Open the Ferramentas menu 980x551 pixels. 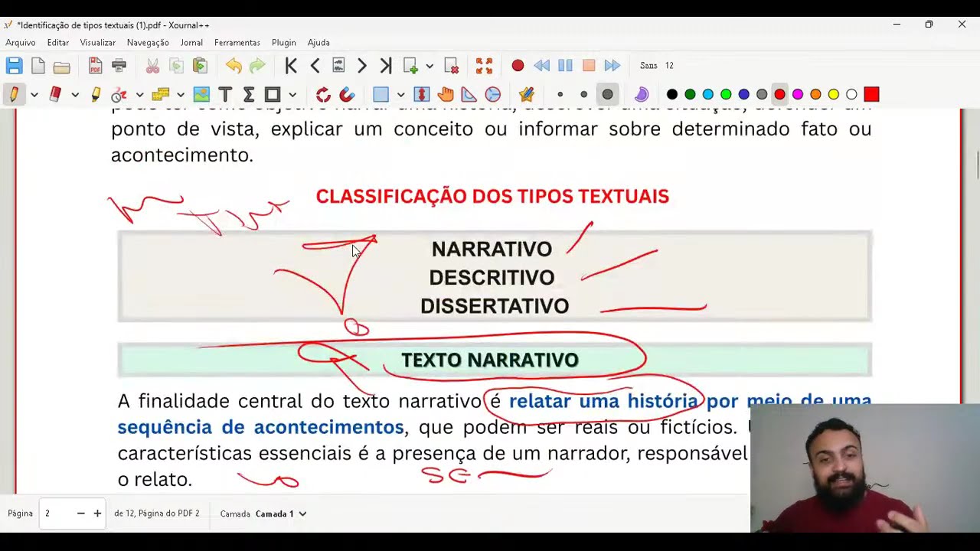(237, 43)
